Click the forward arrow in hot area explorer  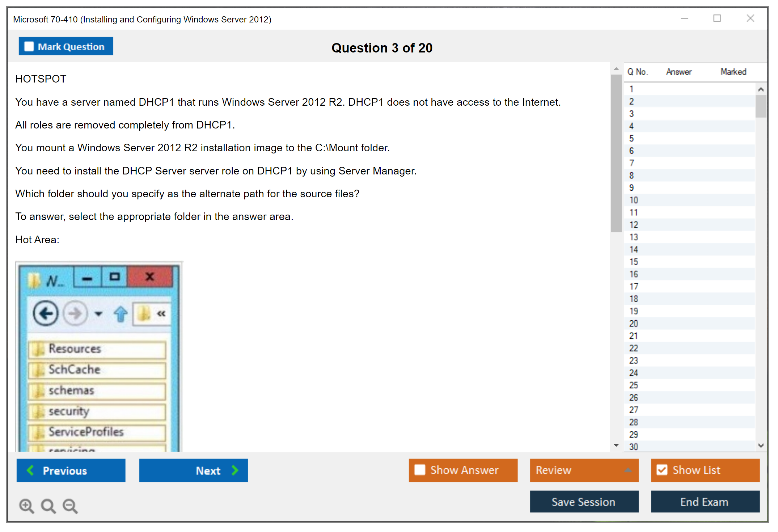75,313
